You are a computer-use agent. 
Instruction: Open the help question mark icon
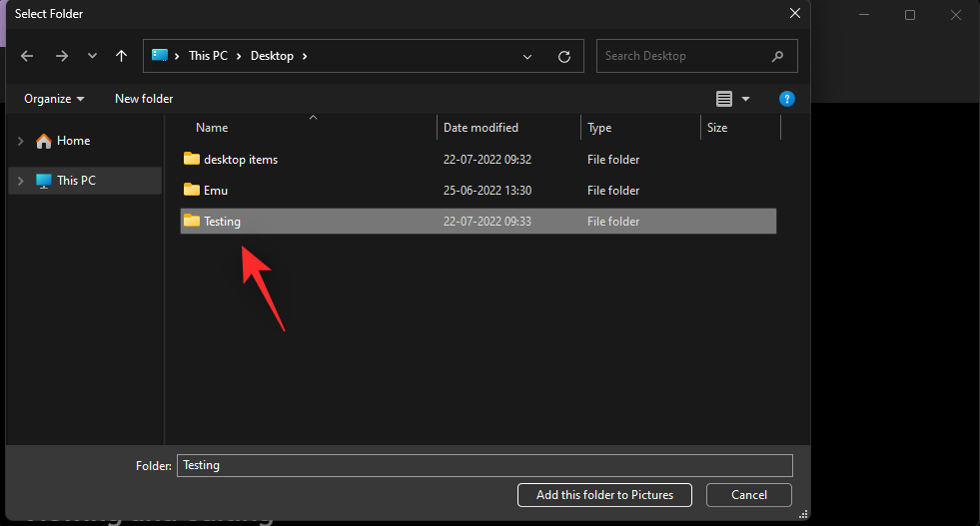[x=787, y=99]
